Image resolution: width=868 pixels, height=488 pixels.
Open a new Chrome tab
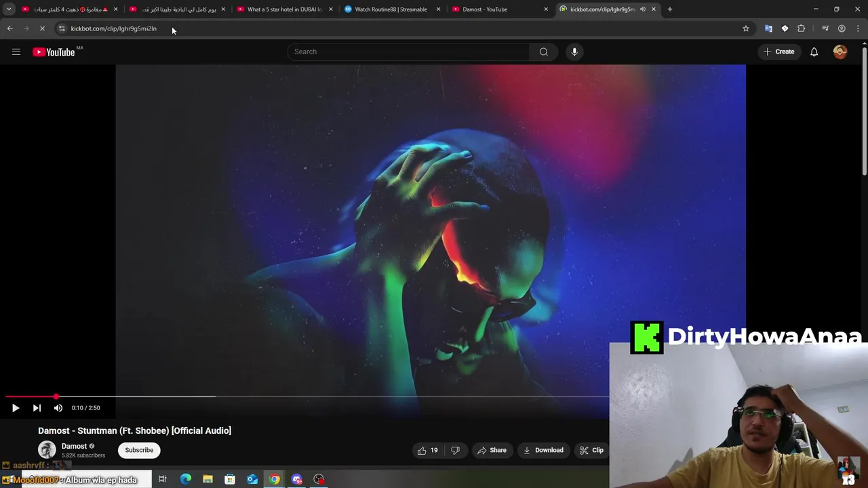click(669, 9)
